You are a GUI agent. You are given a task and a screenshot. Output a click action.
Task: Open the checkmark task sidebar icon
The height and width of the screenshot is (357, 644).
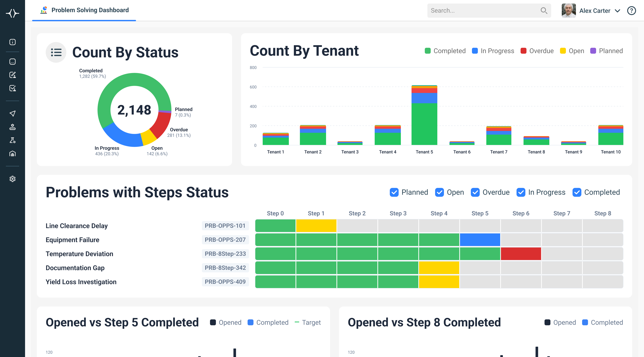tap(13, 88)
